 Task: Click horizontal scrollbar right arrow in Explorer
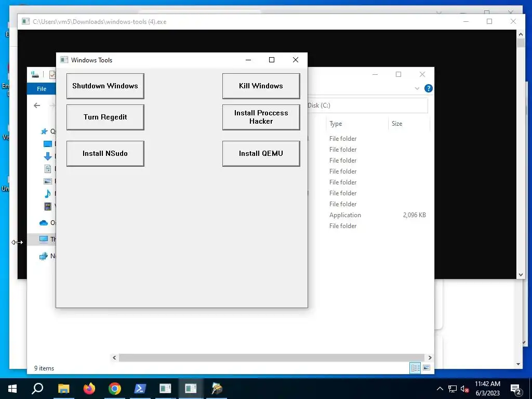[430, 357]
